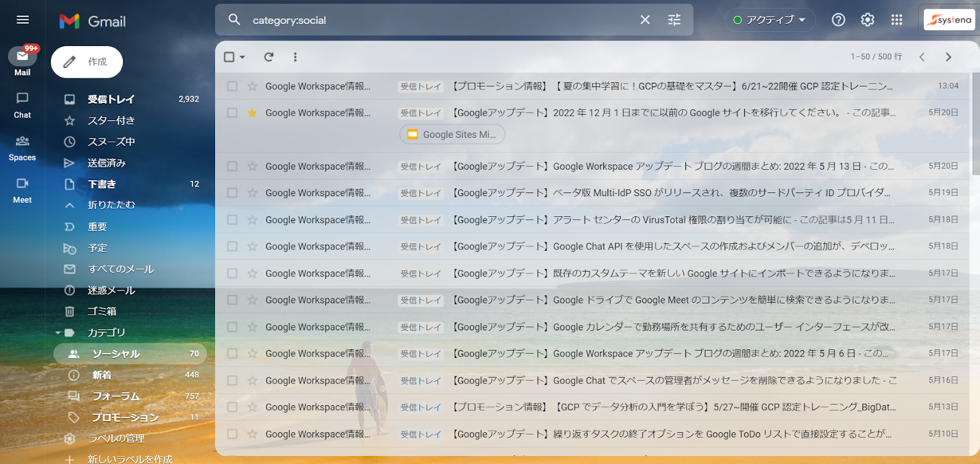Open the main menu hamburger icon
Screen dimensions: 980x464
tap(23, 20)
